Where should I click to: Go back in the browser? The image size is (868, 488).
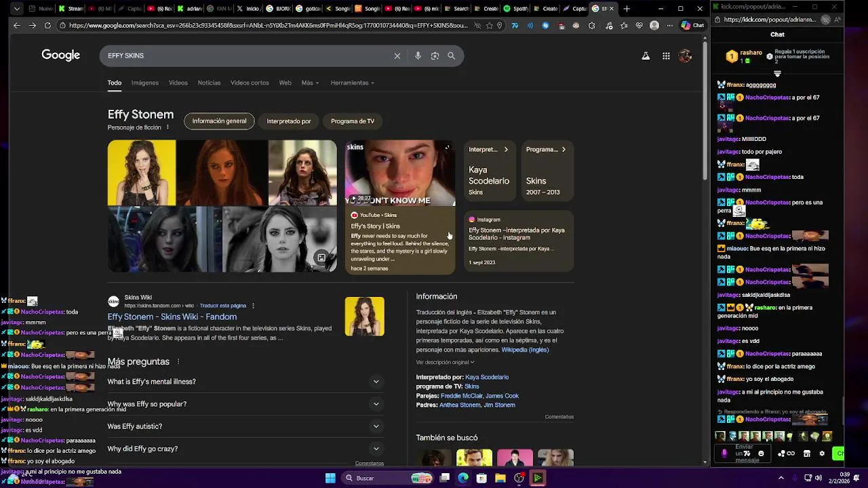[x=17, y=25]
